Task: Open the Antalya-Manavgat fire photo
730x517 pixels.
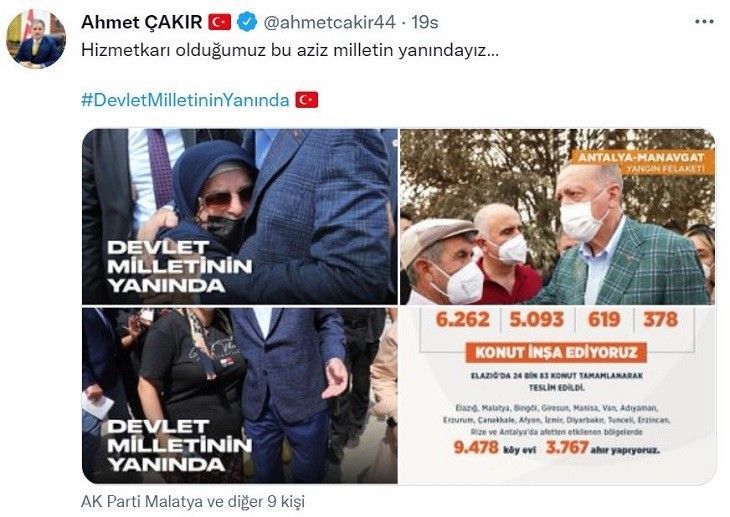Action: [558, 217]
